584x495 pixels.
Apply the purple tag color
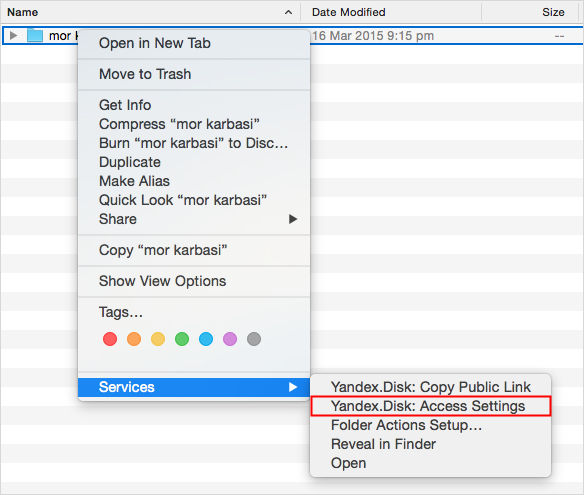point(230,339)
